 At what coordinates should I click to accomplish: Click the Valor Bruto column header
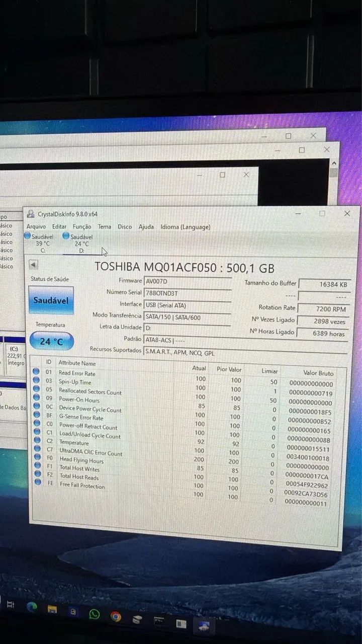tap(318, 373)
